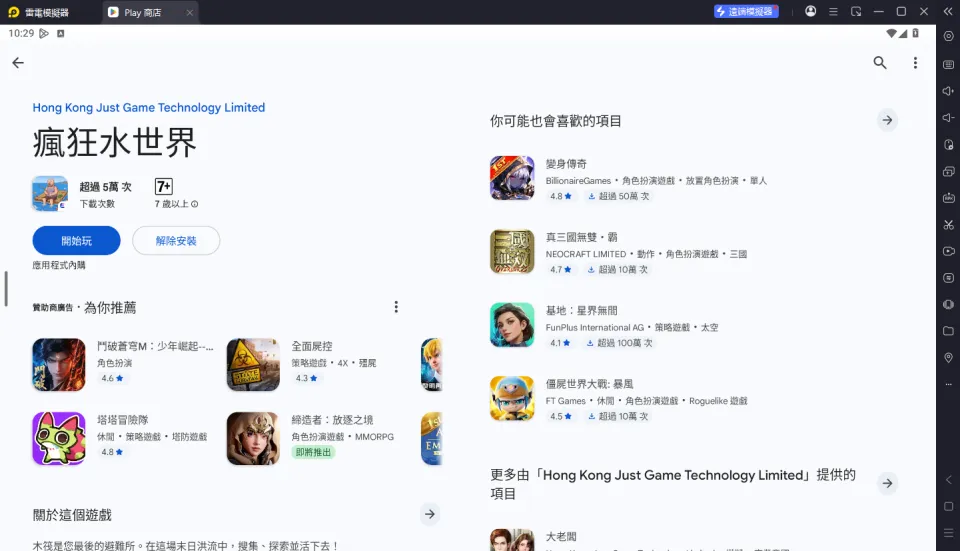Open Play Store search
This screenshot has width=960, height=551.
point(880,62)
